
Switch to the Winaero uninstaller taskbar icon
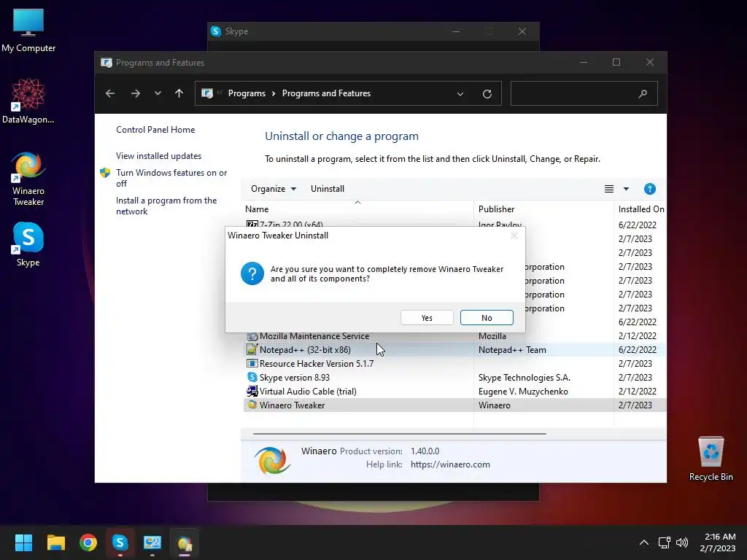point(185,542)
